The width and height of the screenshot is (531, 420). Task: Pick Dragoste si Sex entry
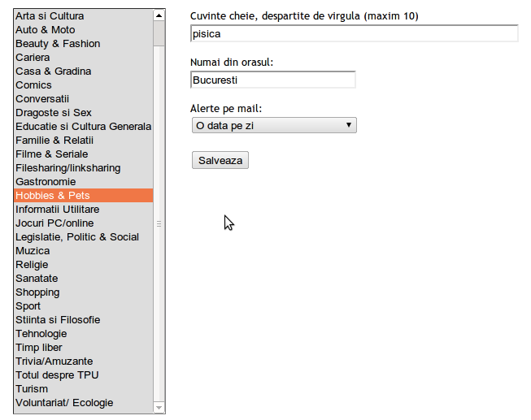[83, 113]
